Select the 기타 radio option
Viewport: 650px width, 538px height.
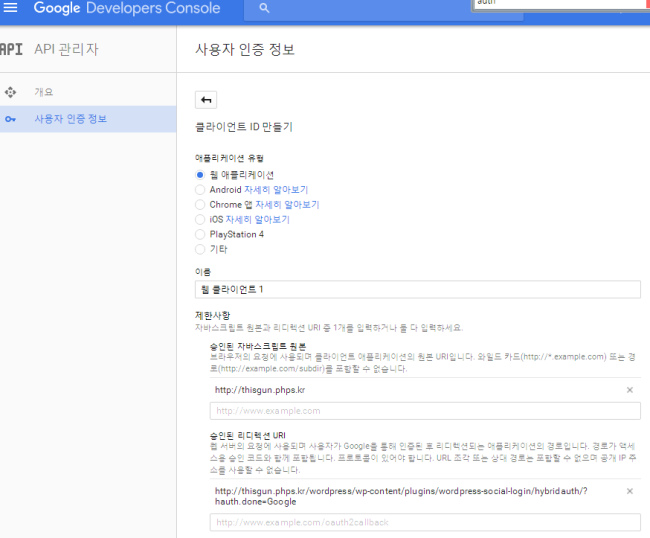200,249
